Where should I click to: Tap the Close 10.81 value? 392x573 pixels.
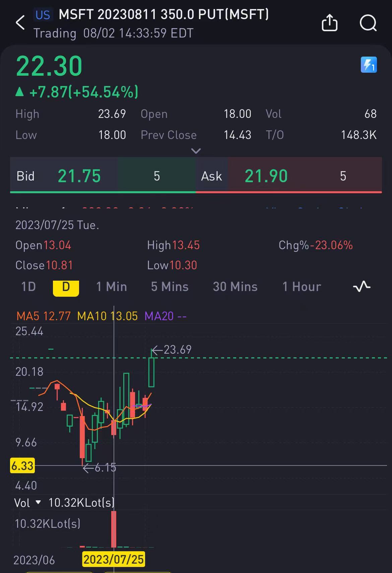pos(59,265)
